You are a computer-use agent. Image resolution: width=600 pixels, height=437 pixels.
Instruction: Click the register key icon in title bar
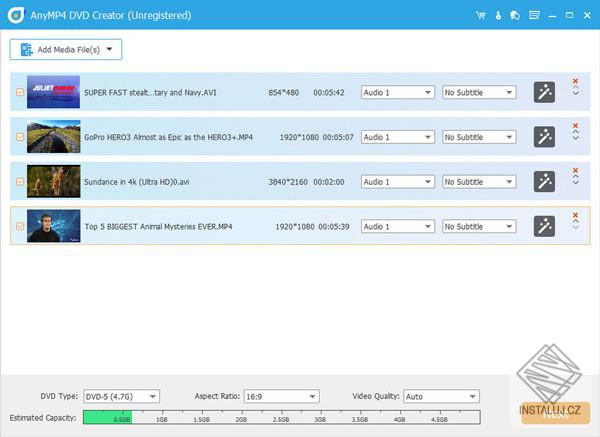[x=498, y=15]
